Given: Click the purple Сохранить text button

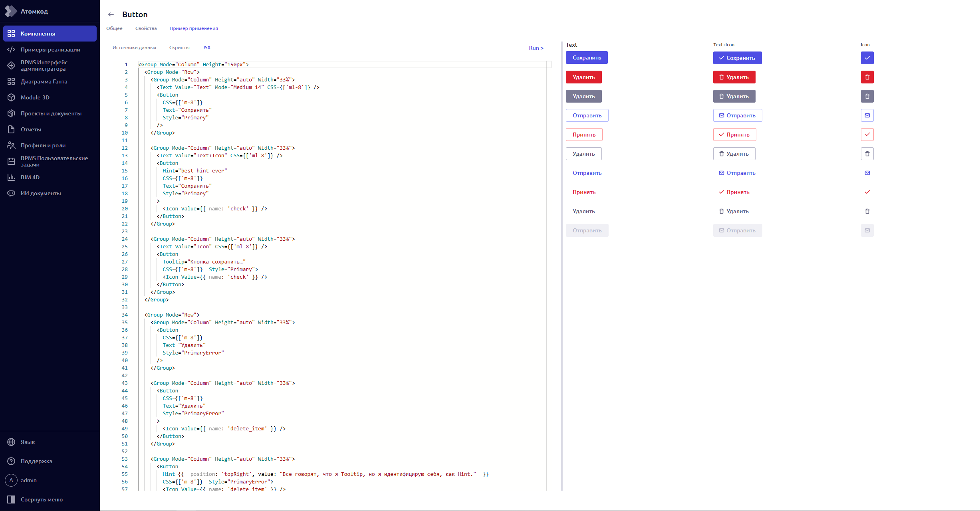Looking at the screenshot, I should tap(587, 57).
